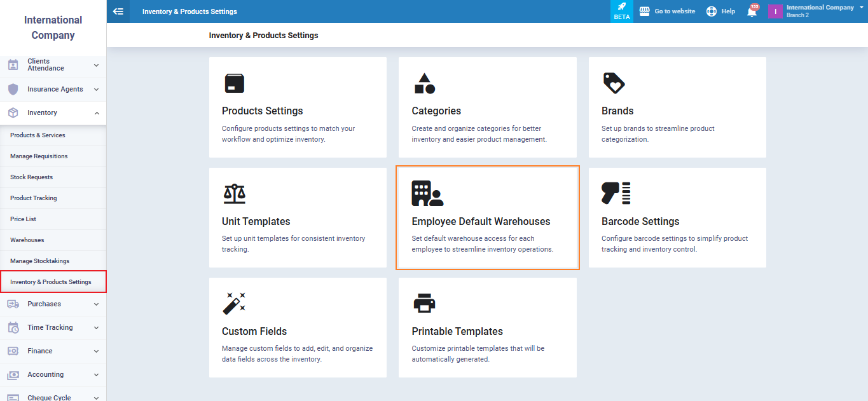Launch the BETA rocket feature
Image resolution: width=868 pixels, height=401 pixels.
click(x=621, y=11)
